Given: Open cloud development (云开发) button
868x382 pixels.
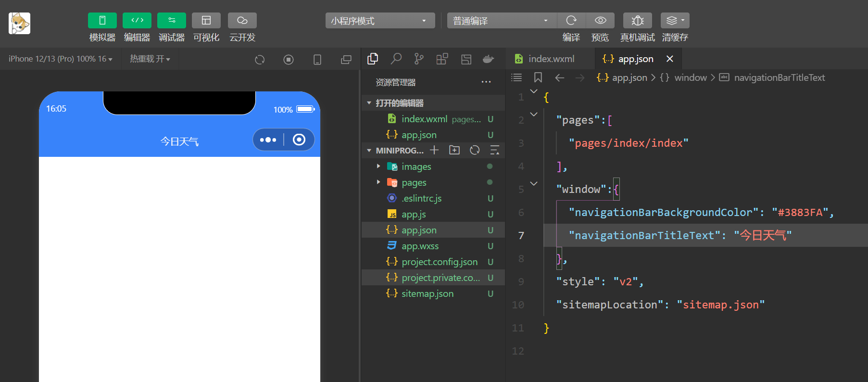Looking at the screenshot, I should pyautogui.click(x=242, y=21).
